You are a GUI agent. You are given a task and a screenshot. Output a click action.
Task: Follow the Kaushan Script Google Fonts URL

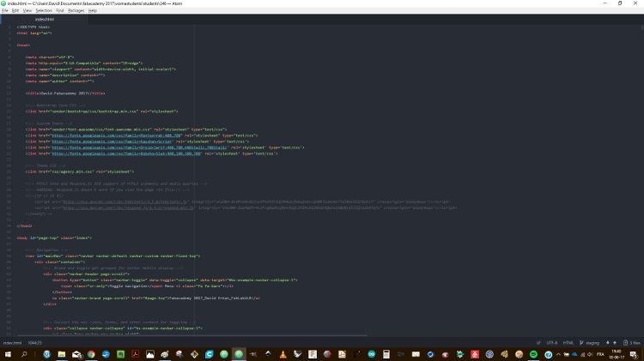(112, 141)
